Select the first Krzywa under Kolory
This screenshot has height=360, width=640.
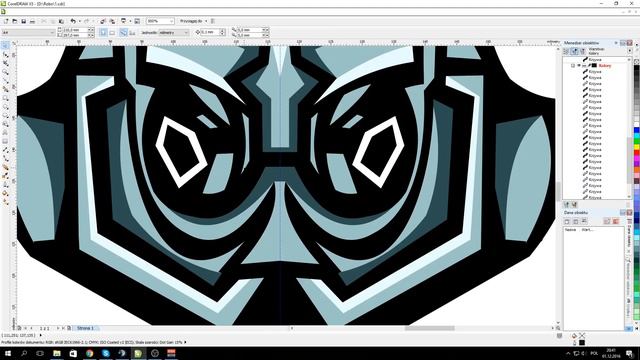pyautogui.click(x=595, y=71)
